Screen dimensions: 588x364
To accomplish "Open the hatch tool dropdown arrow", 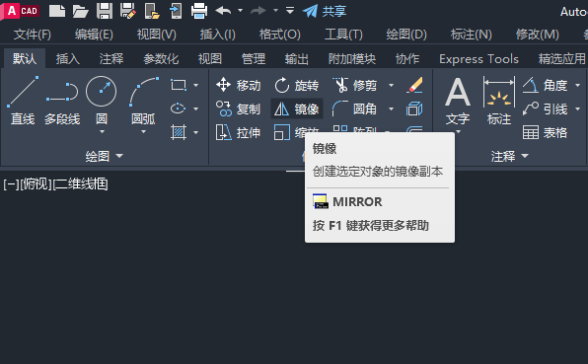I will 195,133.
